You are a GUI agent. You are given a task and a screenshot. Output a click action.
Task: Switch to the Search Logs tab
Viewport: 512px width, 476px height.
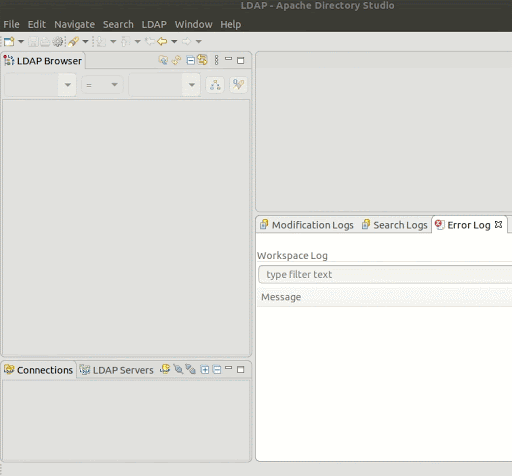coord(395,225)
